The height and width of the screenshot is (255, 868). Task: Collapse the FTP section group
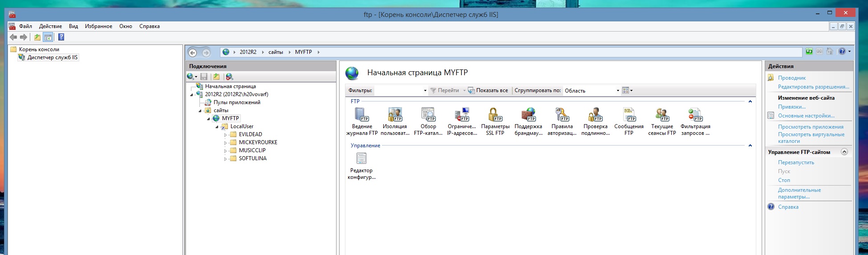pyautogui.click(x=750, y=101)
